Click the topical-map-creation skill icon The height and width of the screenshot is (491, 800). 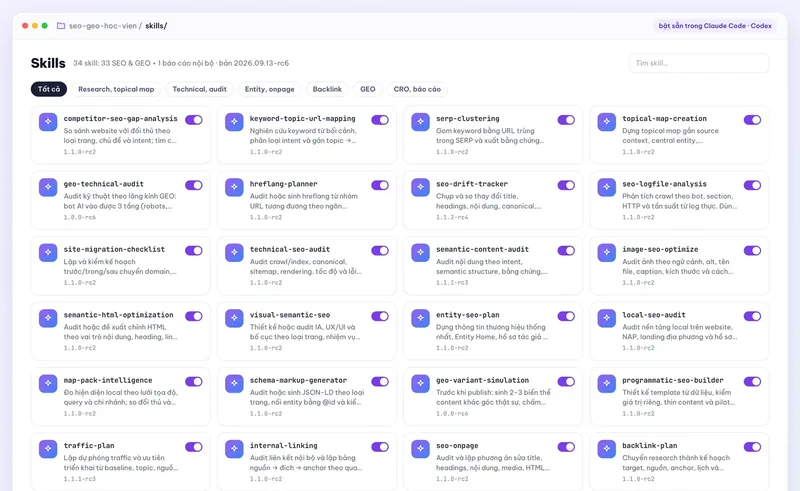(607, 121)
